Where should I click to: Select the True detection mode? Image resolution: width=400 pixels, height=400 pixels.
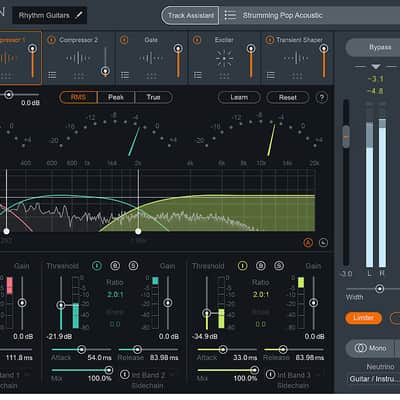pos(154,97)
